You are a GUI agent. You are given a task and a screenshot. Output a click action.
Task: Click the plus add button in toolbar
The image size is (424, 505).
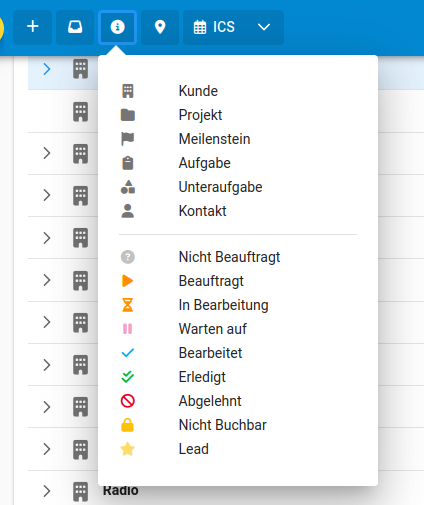pos(32,27)
